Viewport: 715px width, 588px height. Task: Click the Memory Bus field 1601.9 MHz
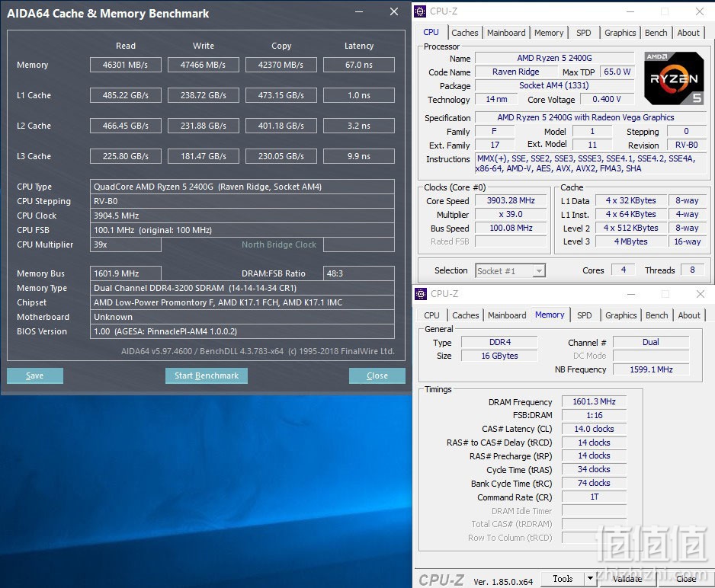pyautogui.click(x=126, y=273)
